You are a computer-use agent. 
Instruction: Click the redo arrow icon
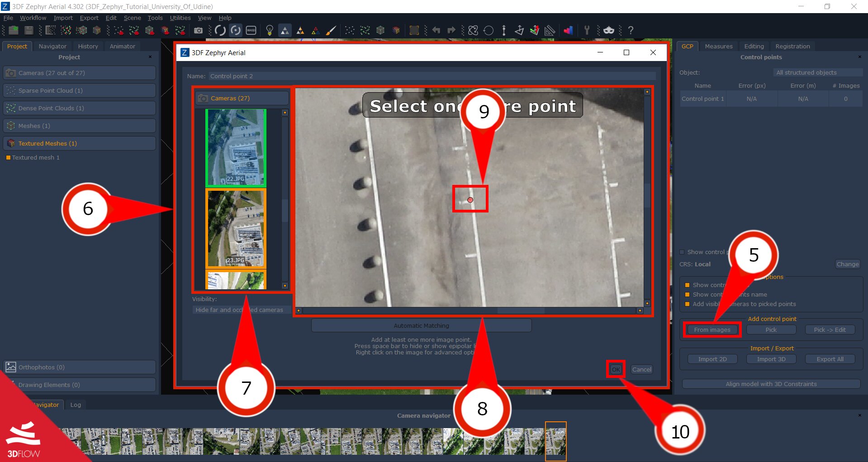click(x=451, y=30)
